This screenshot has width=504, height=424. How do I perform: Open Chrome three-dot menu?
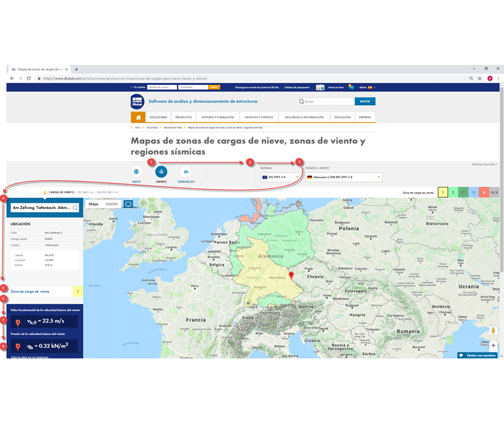click(498, 78)
